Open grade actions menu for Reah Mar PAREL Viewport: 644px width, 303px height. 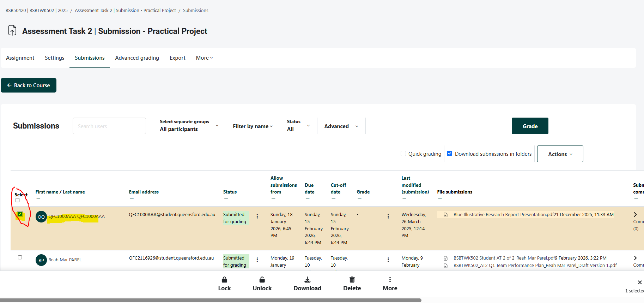pyautogui.click(x=388, y=260)
